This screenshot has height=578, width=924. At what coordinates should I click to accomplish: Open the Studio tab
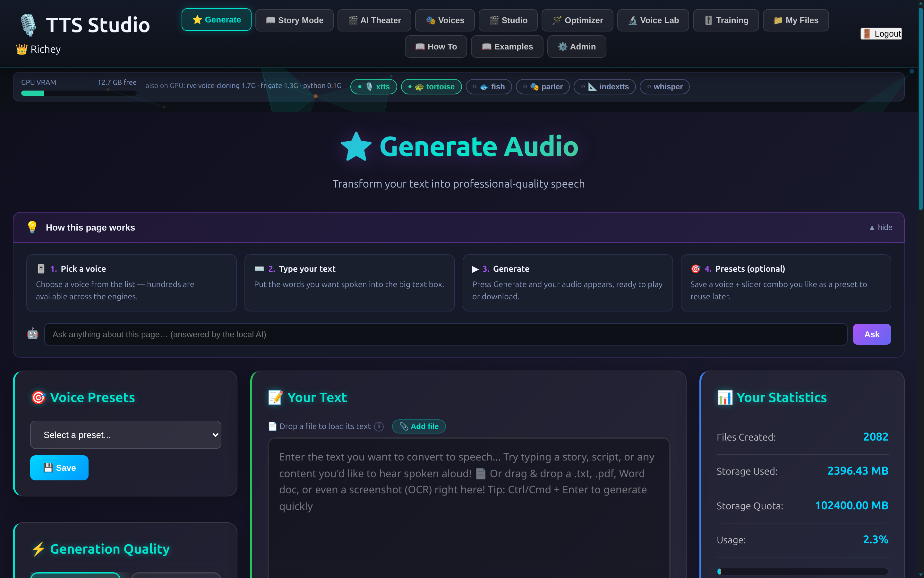click(x=508, y=20)
